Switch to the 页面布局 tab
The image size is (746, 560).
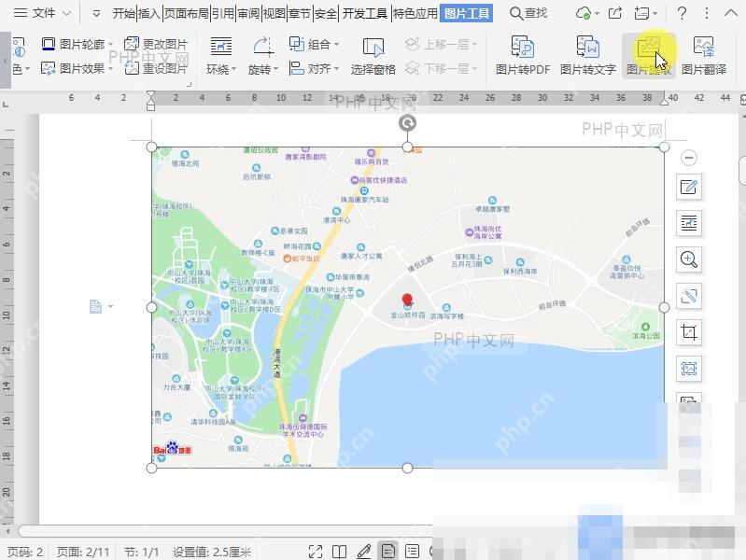pos(187,13)
